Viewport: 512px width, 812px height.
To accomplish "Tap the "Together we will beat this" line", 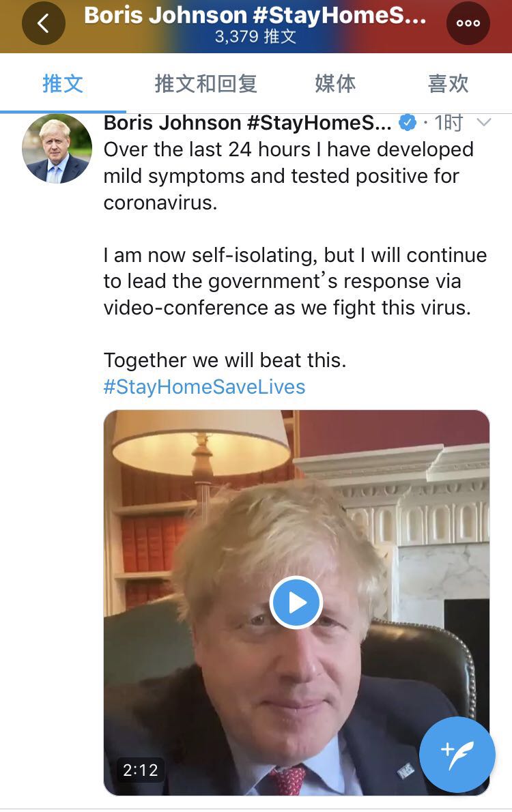I will 225,360.
